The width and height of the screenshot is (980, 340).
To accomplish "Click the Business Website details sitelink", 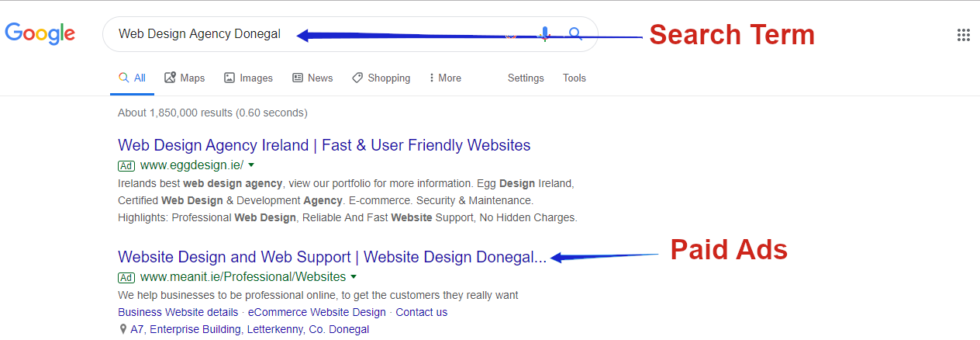I will (178, 312).
